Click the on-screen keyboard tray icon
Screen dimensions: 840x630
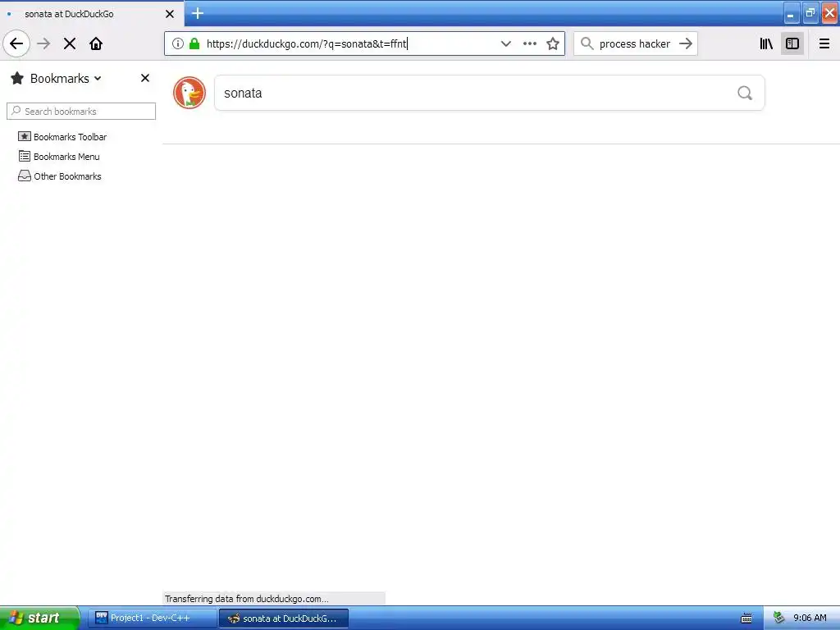point(746,619)
